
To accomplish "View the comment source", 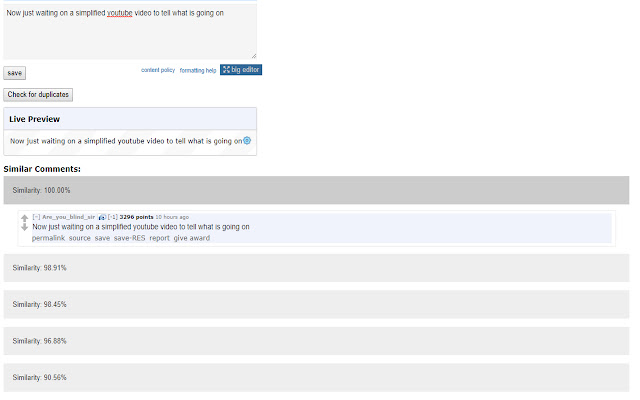I will [80, 238].
